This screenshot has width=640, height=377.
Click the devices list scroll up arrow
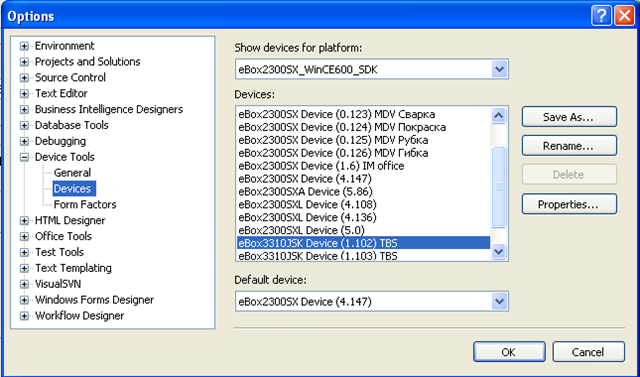point(498,116)
